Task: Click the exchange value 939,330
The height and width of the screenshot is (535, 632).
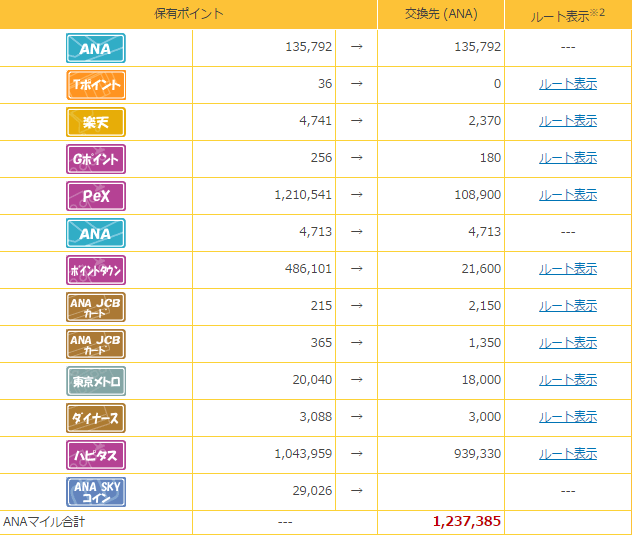Action: 478,454
